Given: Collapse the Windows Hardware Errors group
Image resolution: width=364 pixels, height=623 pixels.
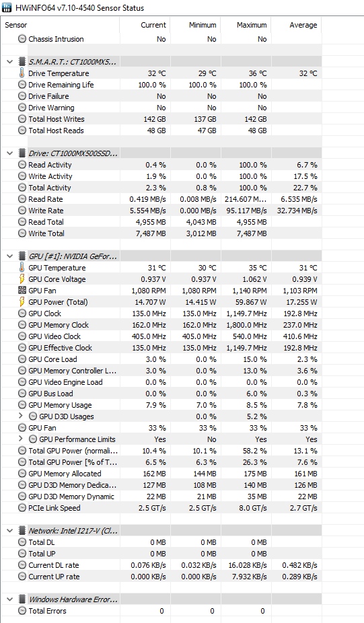Looking at the screenshot, I should coord(10,599).
